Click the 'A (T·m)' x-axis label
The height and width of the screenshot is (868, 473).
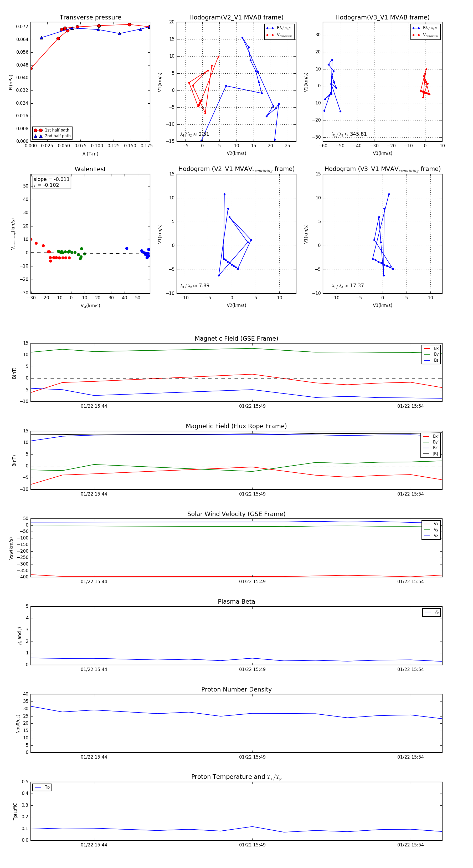tap(90, 154)
